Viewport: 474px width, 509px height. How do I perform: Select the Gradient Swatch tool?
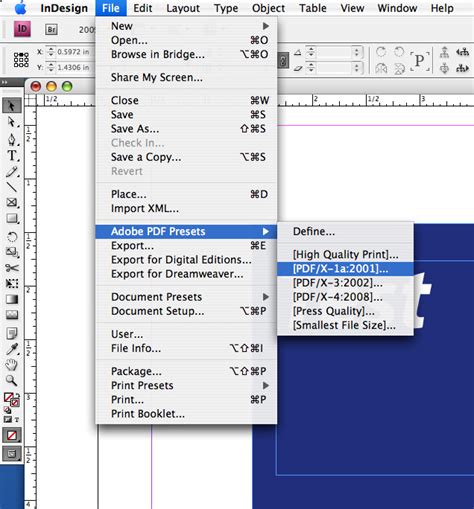pyautogui.click(x=12, y=299)
